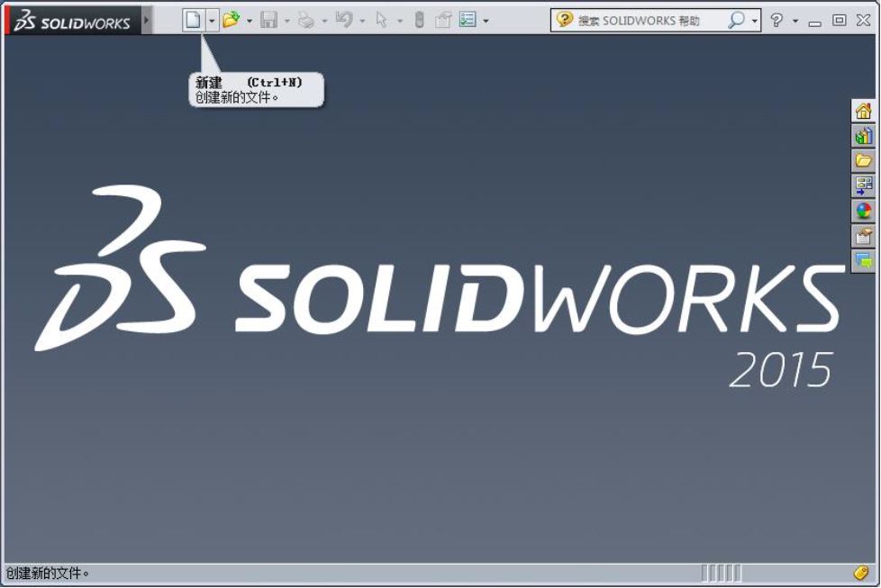Click the search magnifier button
This screenshot has width=881, height=588.
tap(736, 20)
